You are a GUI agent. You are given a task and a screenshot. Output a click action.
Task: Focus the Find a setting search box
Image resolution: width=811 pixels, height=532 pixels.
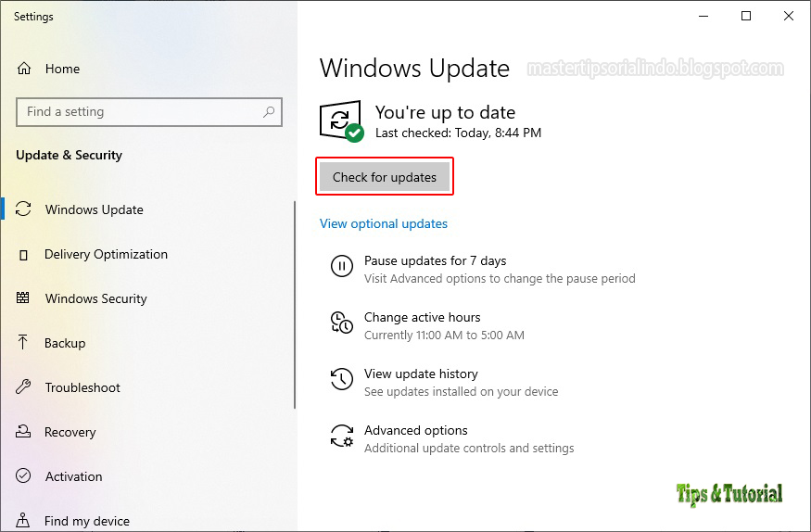point(149,111)
